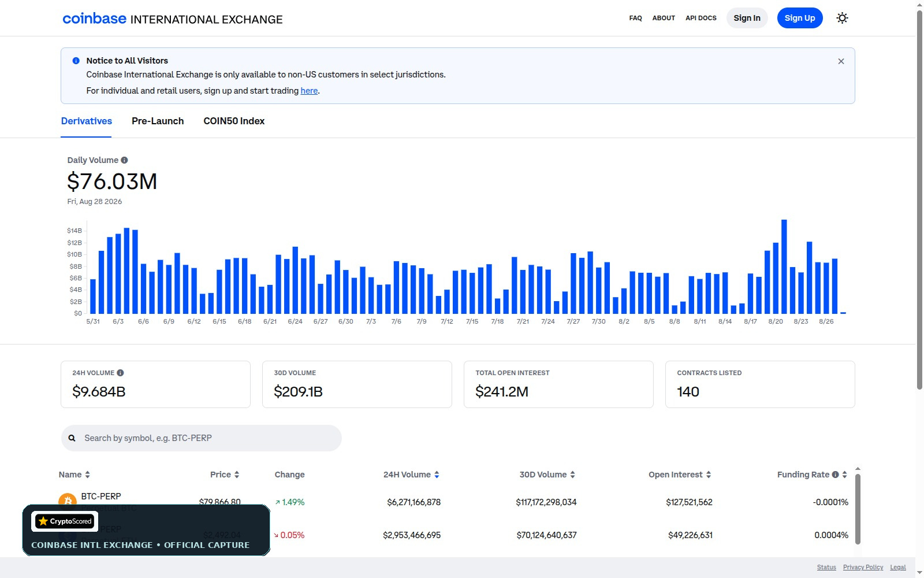
Task: Open the Legal footer link
Action: pyautogui.click(x=898, y=567)
